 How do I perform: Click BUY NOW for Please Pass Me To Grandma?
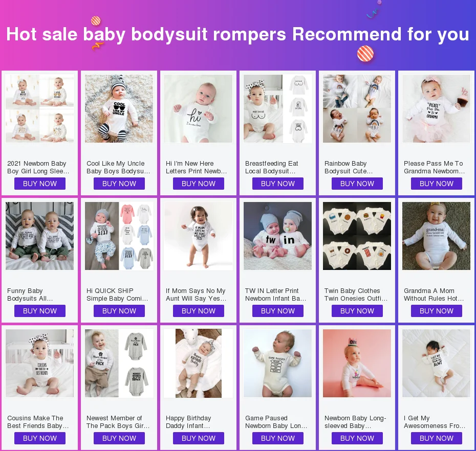click(x=437, y=184)
